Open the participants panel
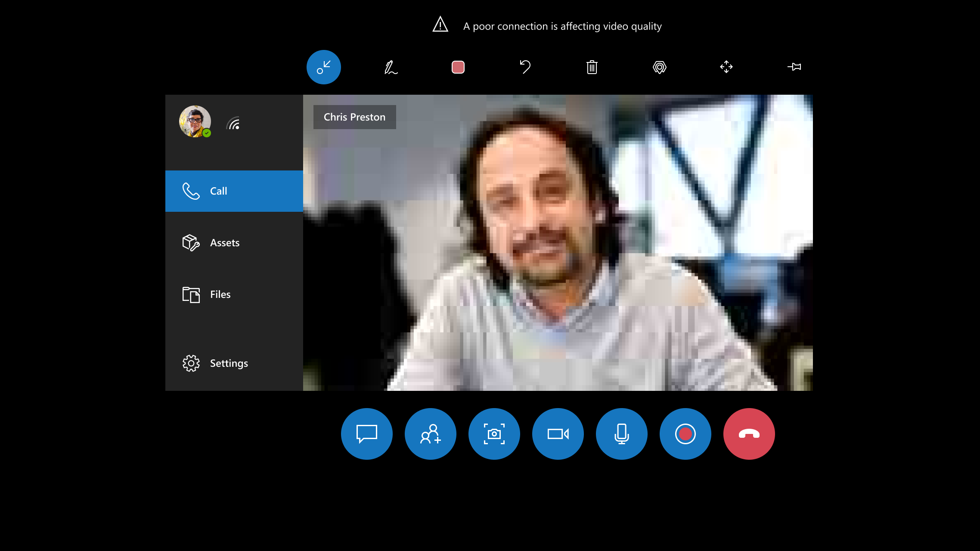The image size is (980, 551). (430, 434)
